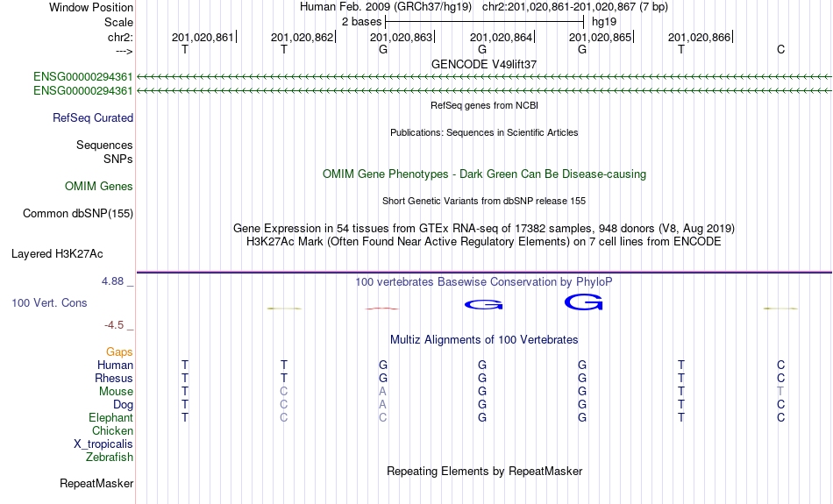Click the chr2:201,020,861-201,020,867 position text
The width and height of the screenshot is (833, 504).
(x=575, y=7)
